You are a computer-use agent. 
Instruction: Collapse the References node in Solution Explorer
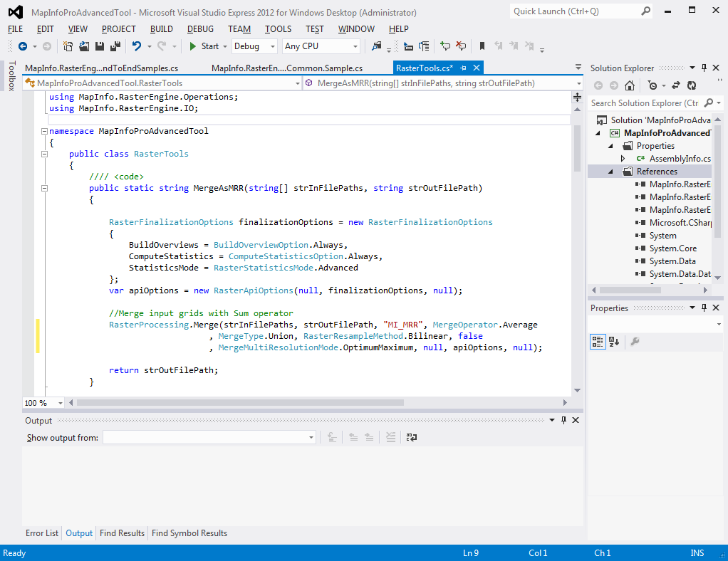click(611, 172)
